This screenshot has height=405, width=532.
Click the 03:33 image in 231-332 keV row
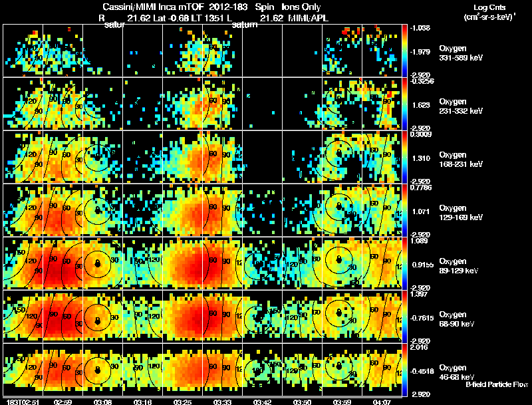(222, 104)
